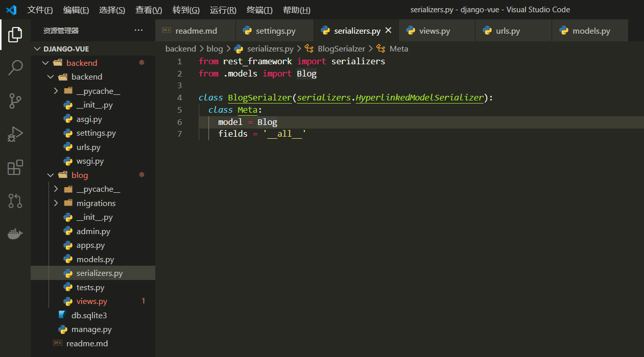The width and height of the screenshot is (644, 357).
Task: Click the Python icon beside apps.py
Action: click(x=67, y=245)
